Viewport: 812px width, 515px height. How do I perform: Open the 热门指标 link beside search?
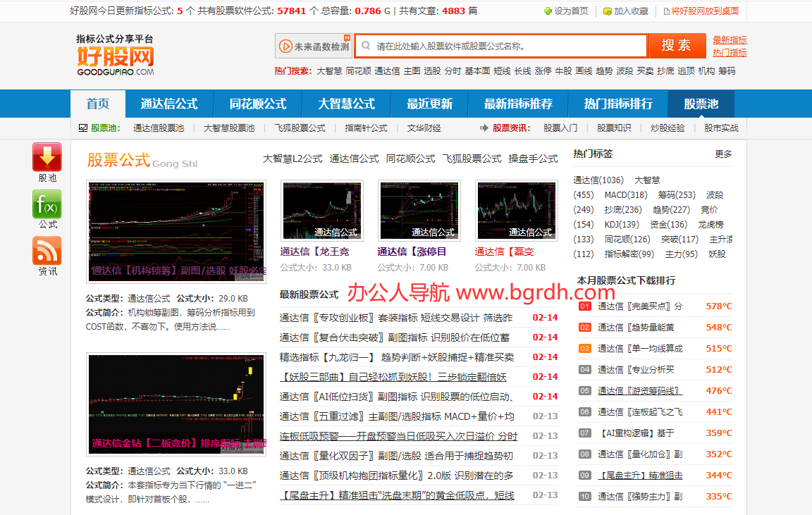[730, 53]
